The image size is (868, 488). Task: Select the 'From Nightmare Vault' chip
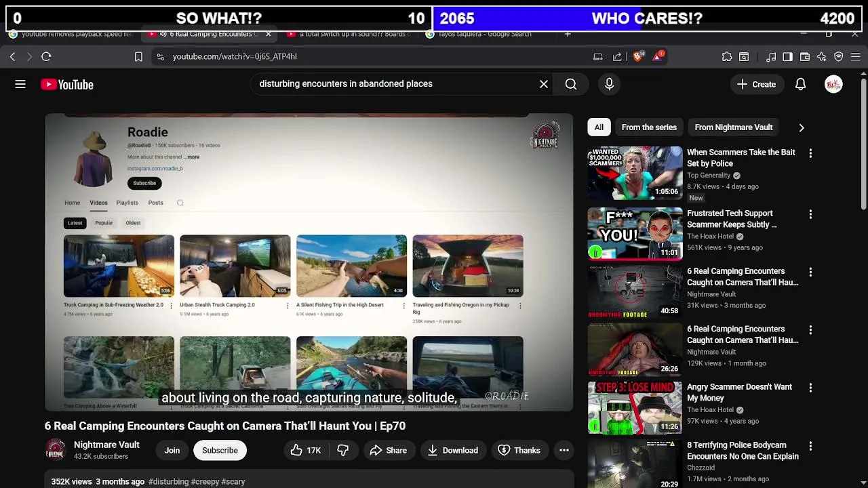(x=734, y=127)
